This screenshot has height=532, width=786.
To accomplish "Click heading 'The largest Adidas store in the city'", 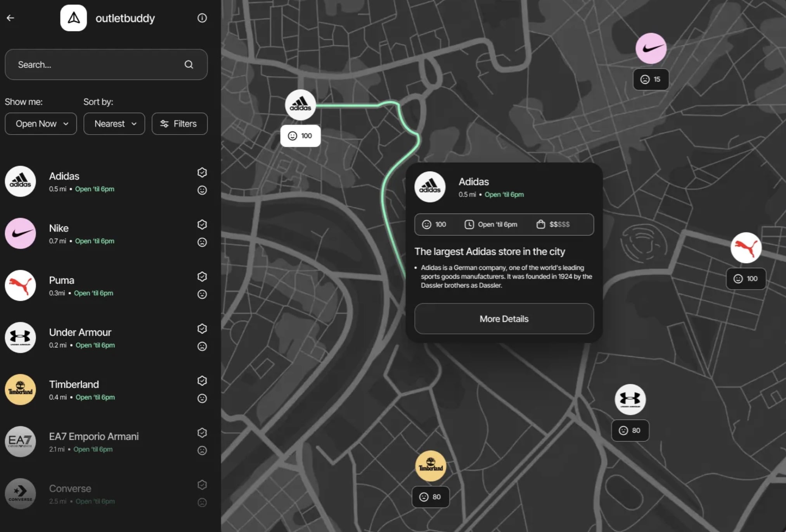I will [490, 252].
